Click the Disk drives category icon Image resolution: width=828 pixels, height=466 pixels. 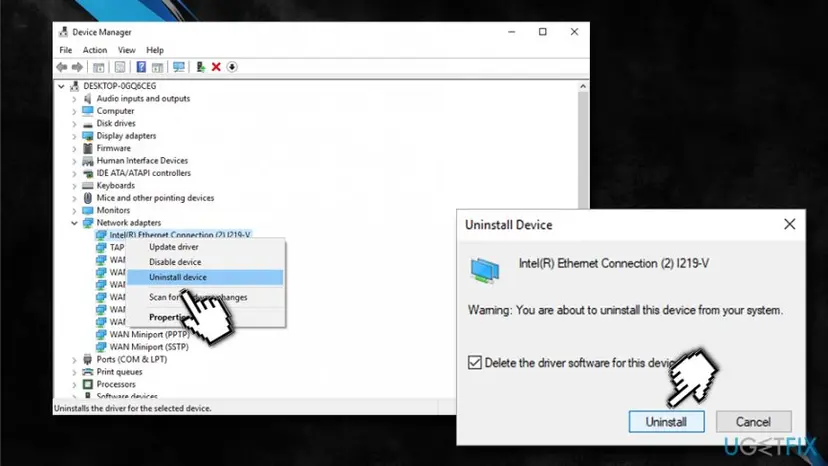pyautogui.click(x=88, y=124)
